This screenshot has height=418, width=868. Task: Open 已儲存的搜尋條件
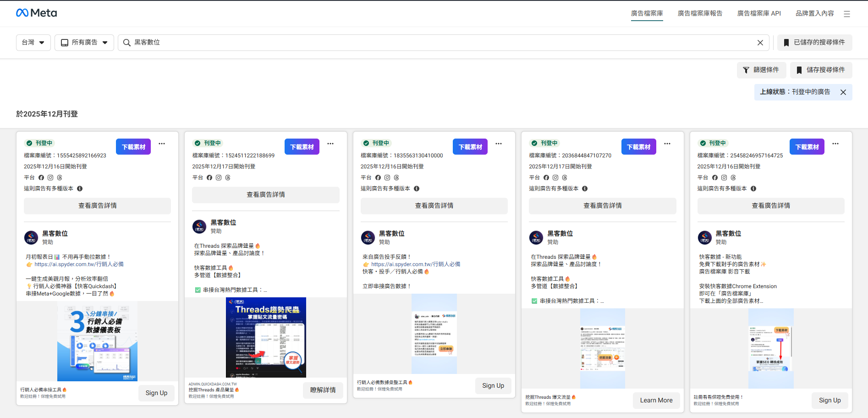tap(815, 43)
